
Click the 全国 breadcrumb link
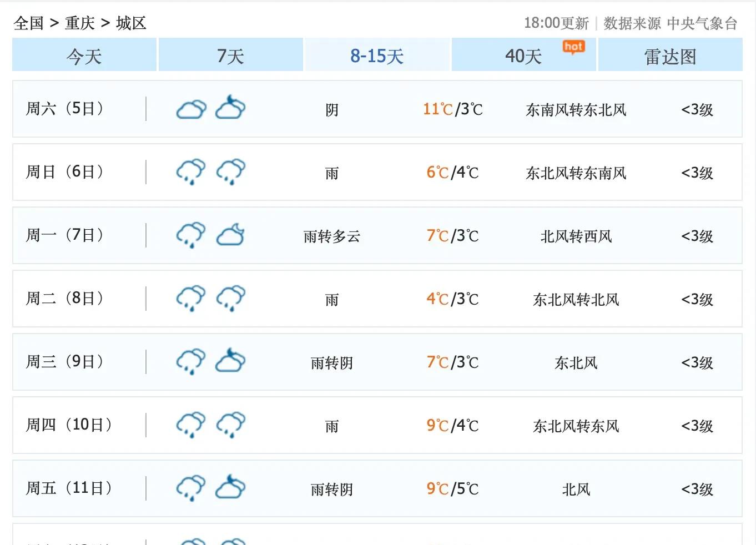pos(29,23)
